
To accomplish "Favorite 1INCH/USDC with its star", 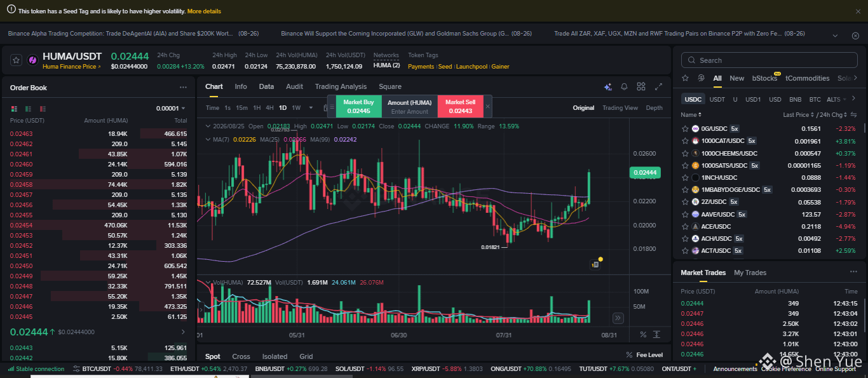I will [685, 178].
